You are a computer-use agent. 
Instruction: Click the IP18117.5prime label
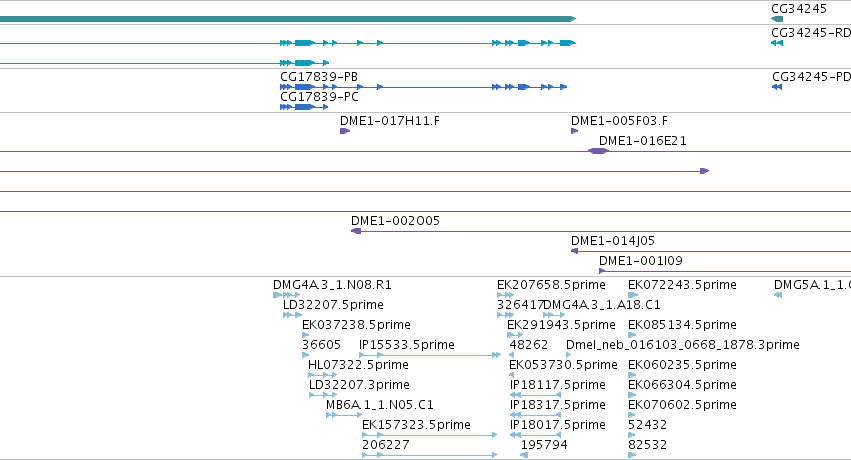point(558,385)
